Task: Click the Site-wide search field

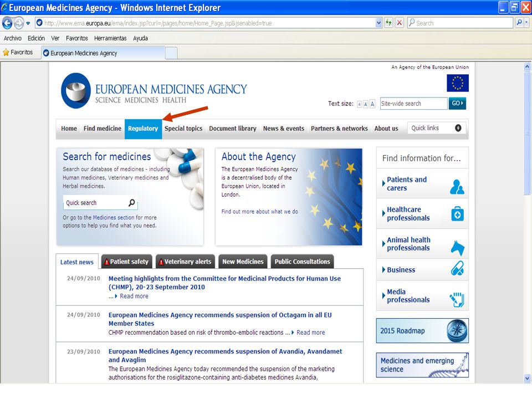Action: 413,104
